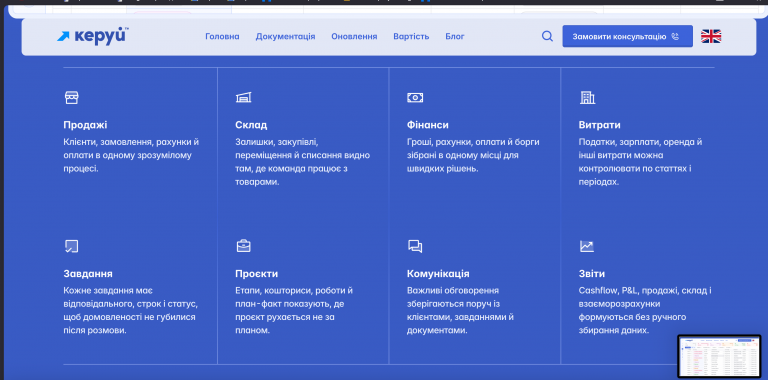Click the Керуй logo

click(93, 36)
